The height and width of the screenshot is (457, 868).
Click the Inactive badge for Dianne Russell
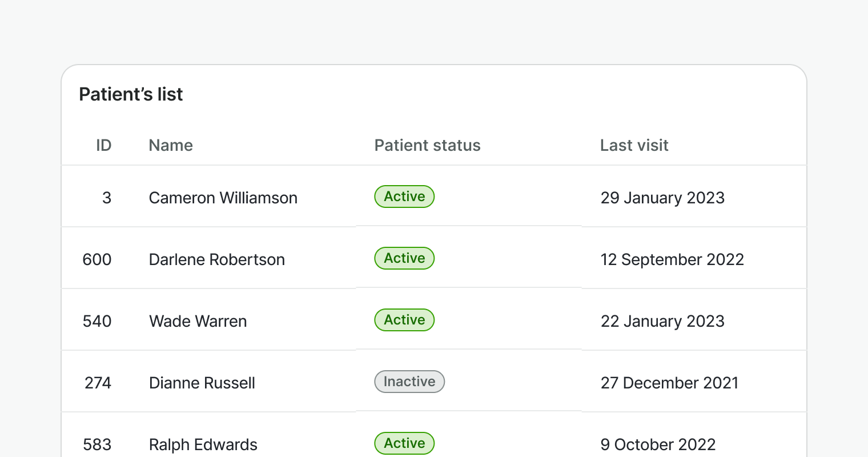(x=409, y=382)
